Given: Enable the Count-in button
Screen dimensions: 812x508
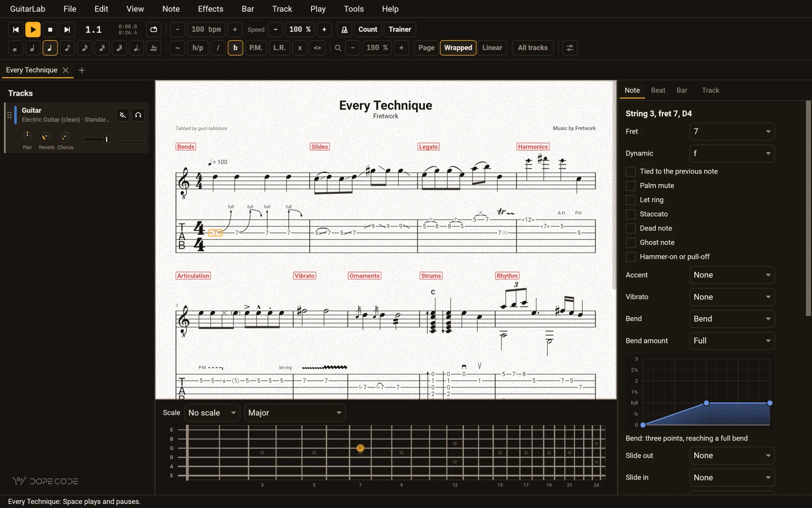Looking at the screenshot, I should [368, 29].
